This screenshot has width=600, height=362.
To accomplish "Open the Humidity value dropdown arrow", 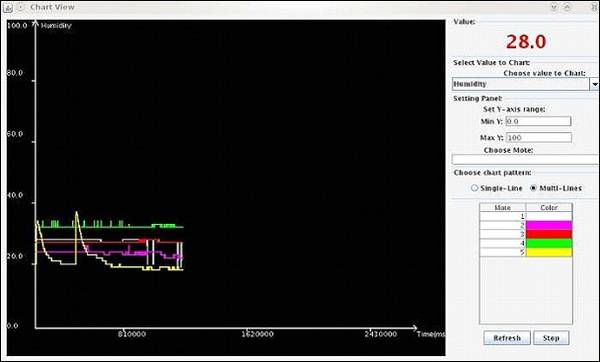I will coord(594,84).
